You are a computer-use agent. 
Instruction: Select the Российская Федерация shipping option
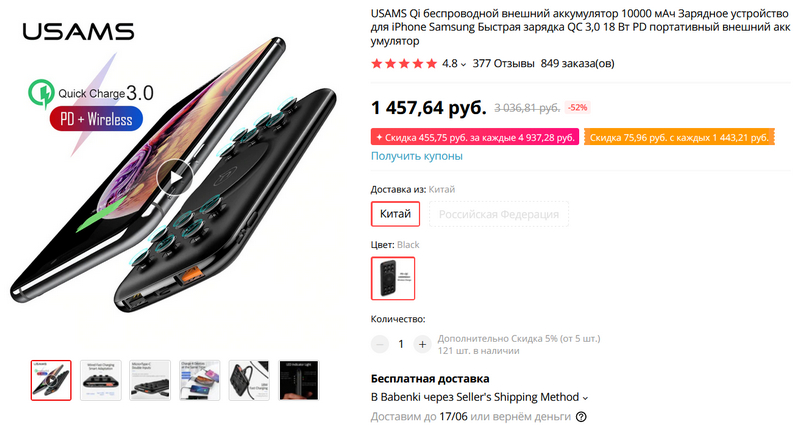coord(498,214)
